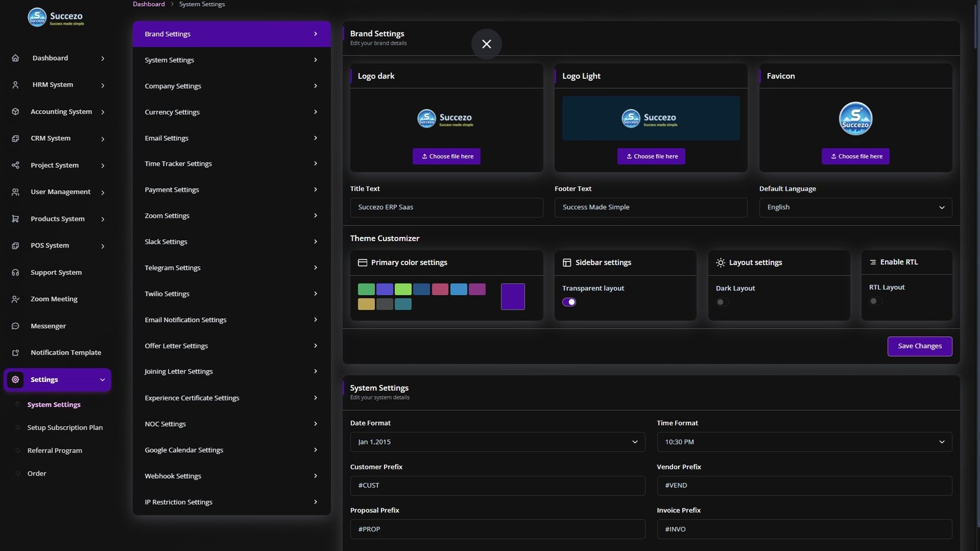Click the Enable RTL lines icon
Image resolution: width=980 pixels, height=551 pixels.
pos(873,262)
